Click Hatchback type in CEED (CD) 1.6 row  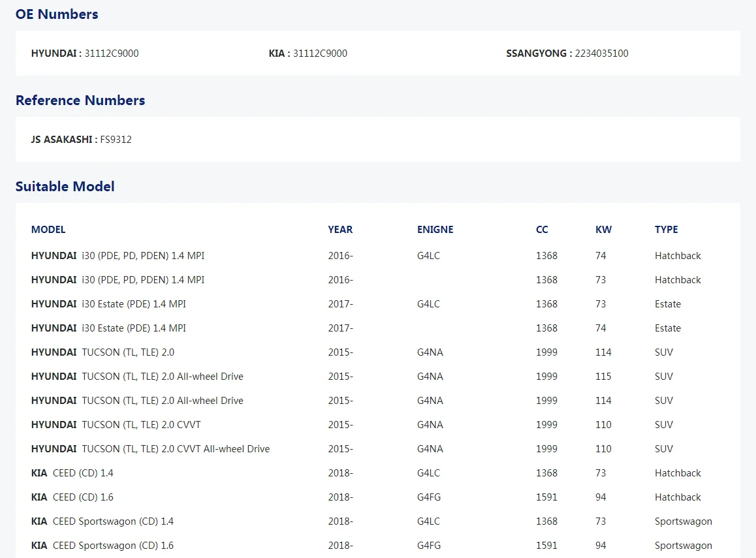tap(678, 497)
